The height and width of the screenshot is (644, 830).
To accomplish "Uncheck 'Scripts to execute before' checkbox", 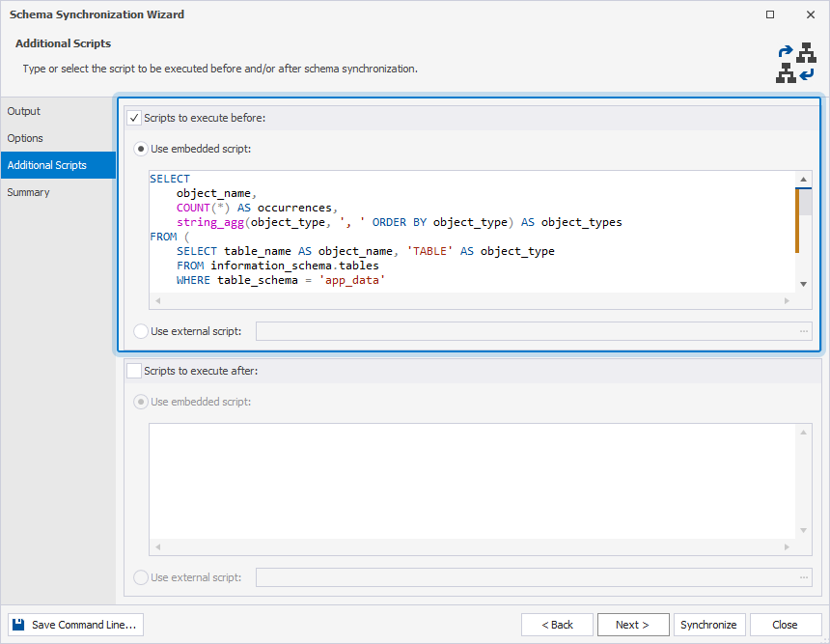I will 134,118.
